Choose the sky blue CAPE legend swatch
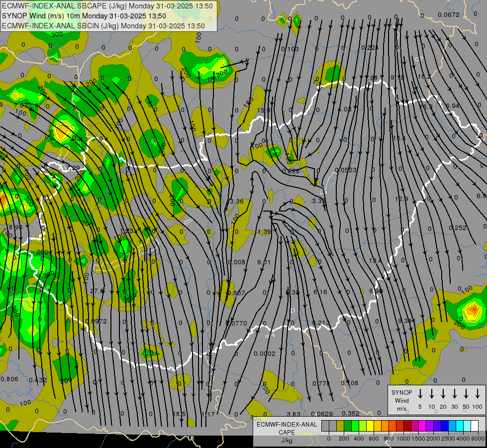The width and height of the screenshot is (487, 448). (x=452, y=426)
